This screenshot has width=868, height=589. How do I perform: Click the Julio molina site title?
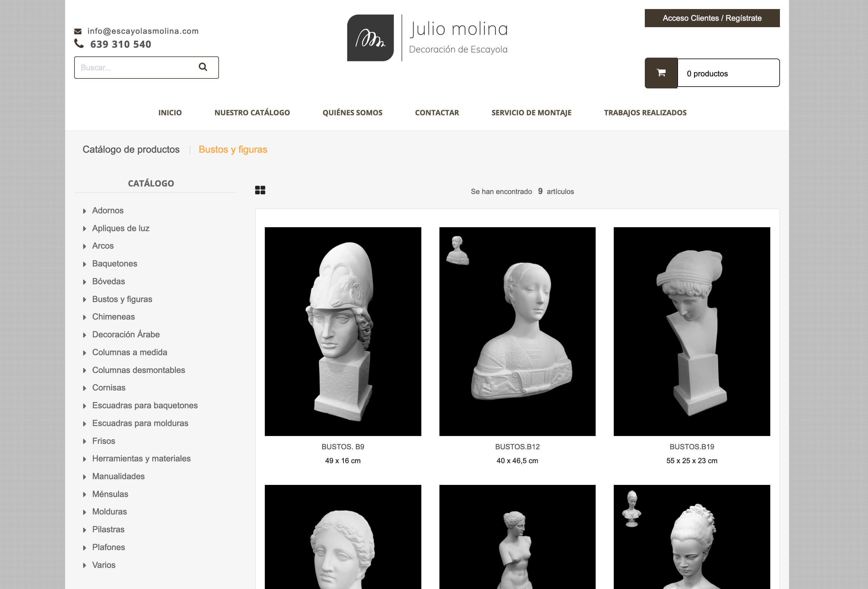(459, 29)
